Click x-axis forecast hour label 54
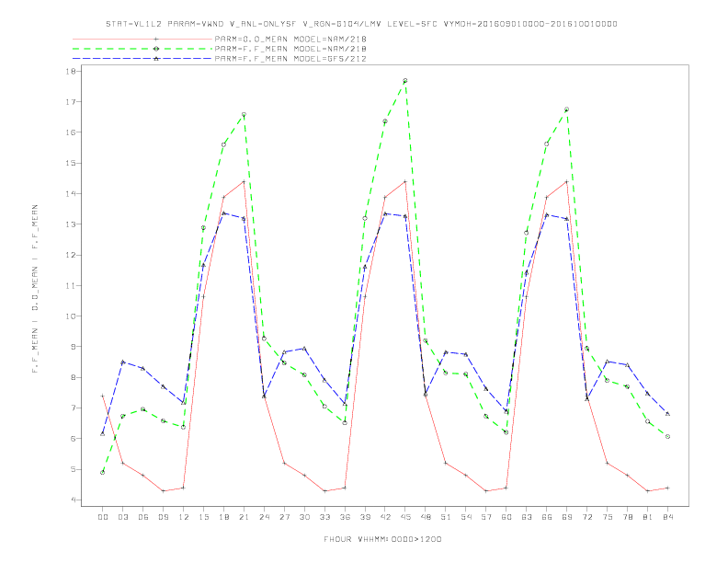Screen dimensions: 728x563 [466, 517]
